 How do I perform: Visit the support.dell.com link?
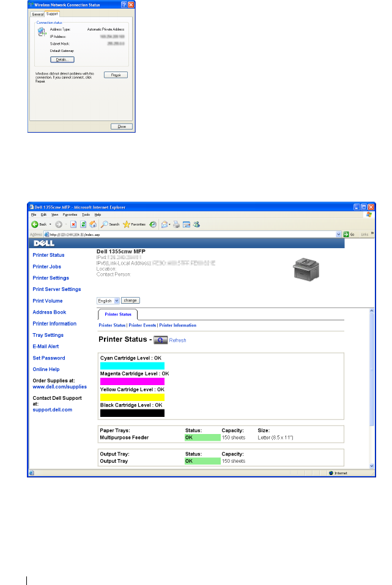tap(52, 410)
